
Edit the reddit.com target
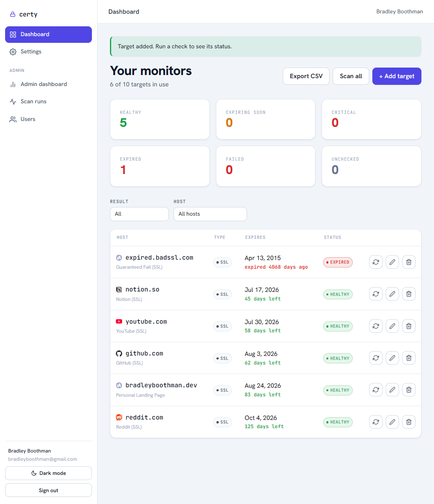(392, 422)
